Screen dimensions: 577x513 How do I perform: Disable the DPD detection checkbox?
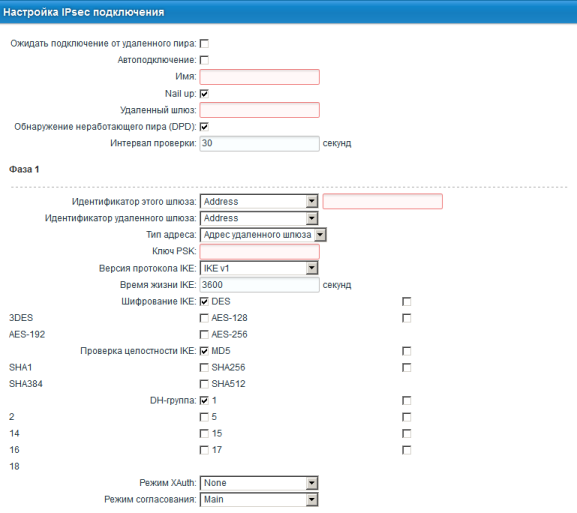point(204,127)
